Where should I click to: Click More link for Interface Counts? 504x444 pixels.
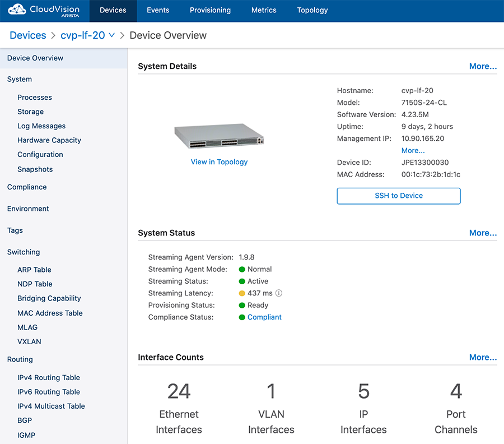pyautogui.click(x=483, y=358)
